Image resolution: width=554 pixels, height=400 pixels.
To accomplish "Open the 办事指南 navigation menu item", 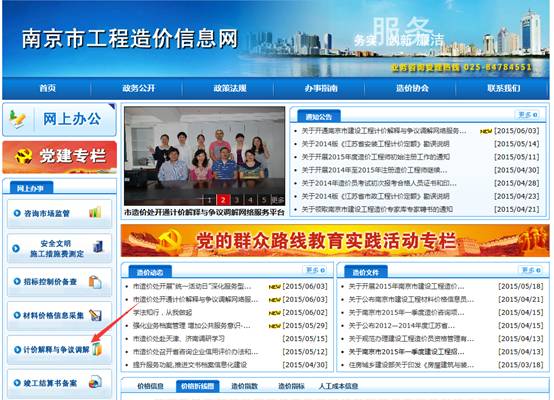I will 321,88.
